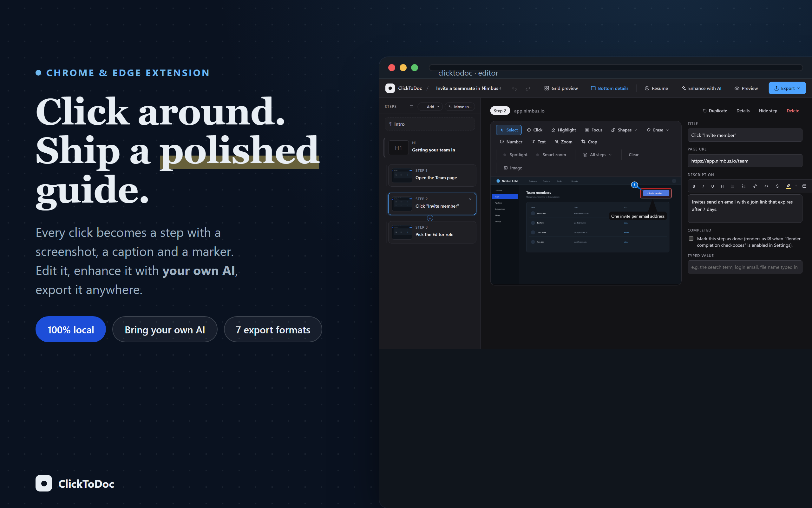Image resolution: width=812 pixels, height=508 pixels.
Task: Select Step 2 Click Invite member
Action: (x=432, y=204)
